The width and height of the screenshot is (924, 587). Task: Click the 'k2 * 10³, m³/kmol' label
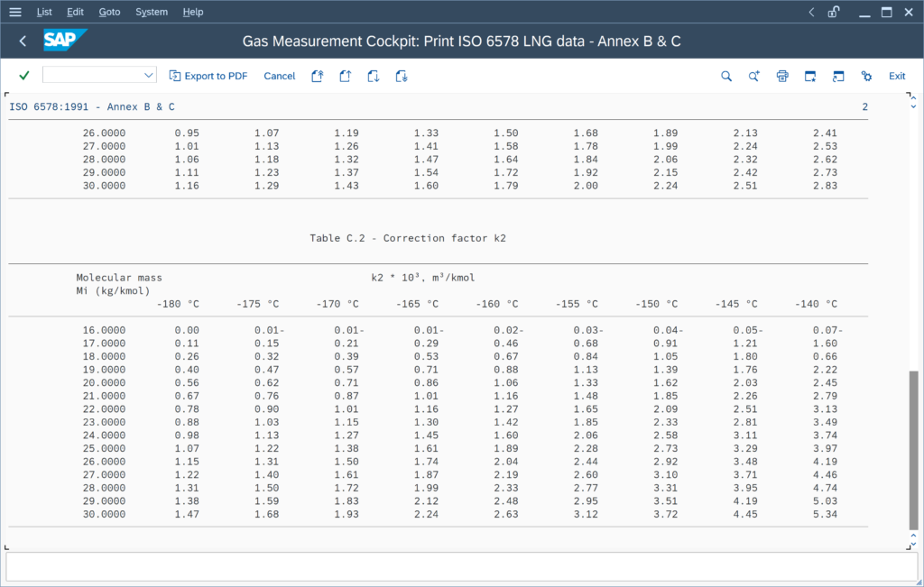pyautogui.click(x=423, y=278)
